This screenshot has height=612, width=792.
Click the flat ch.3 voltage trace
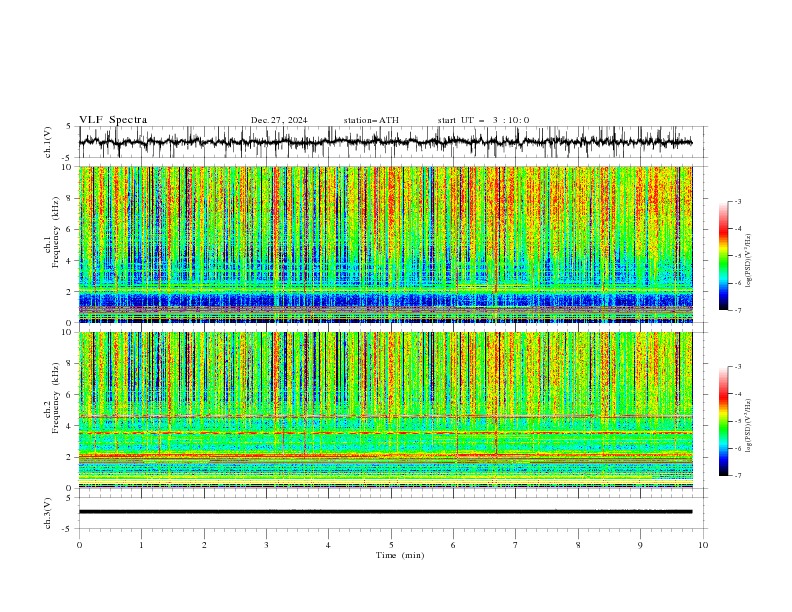385,512
